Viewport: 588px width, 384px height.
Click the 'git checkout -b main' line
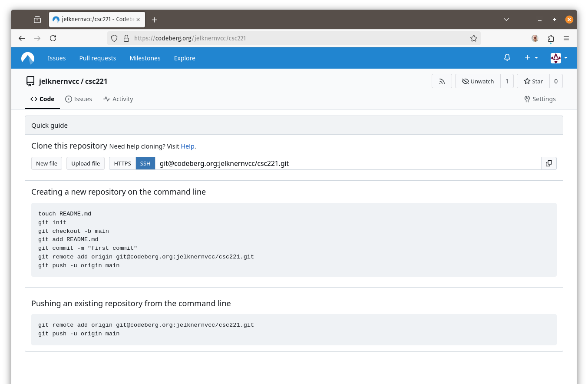coord(73,231)
